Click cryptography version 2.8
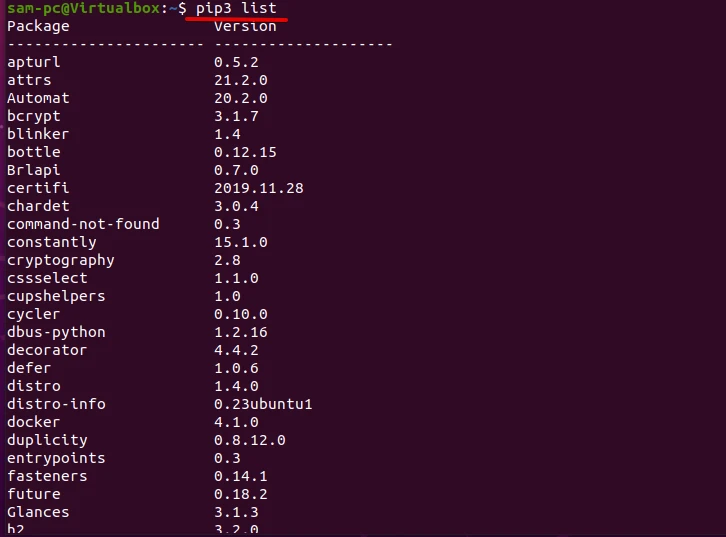The width and height of the screenshot is (726, 537). click(227, 261)
